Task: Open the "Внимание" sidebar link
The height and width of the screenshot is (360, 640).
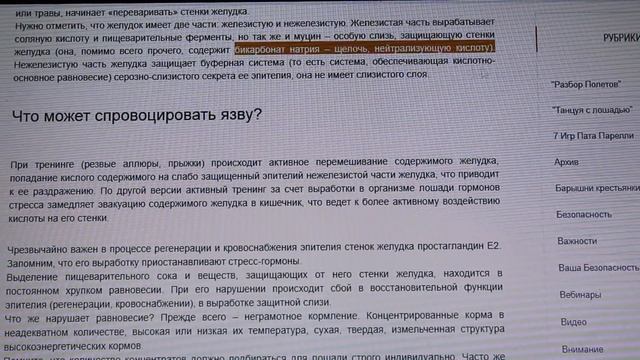Action: [x=582, y=349]
